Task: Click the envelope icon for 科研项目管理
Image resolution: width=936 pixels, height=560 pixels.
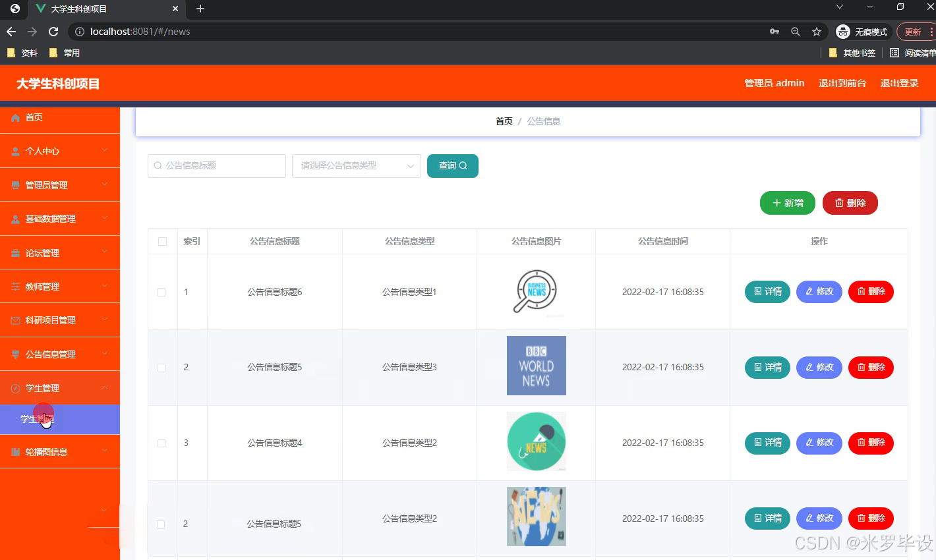Action: click(x=15, y=320)
